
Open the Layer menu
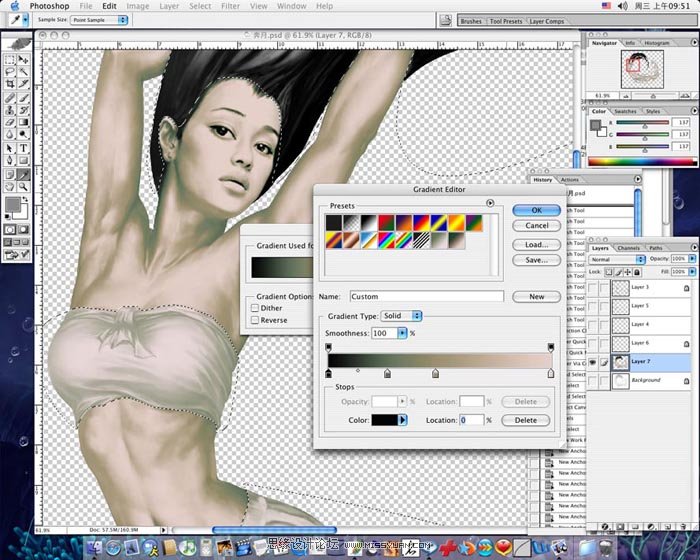tap(169, 6)
